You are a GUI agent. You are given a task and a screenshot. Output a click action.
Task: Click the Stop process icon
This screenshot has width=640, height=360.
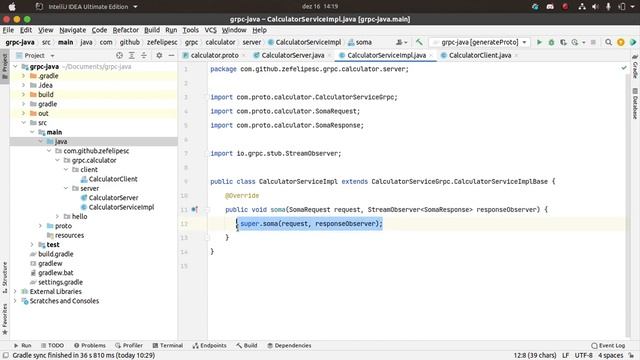pos(593,42)
